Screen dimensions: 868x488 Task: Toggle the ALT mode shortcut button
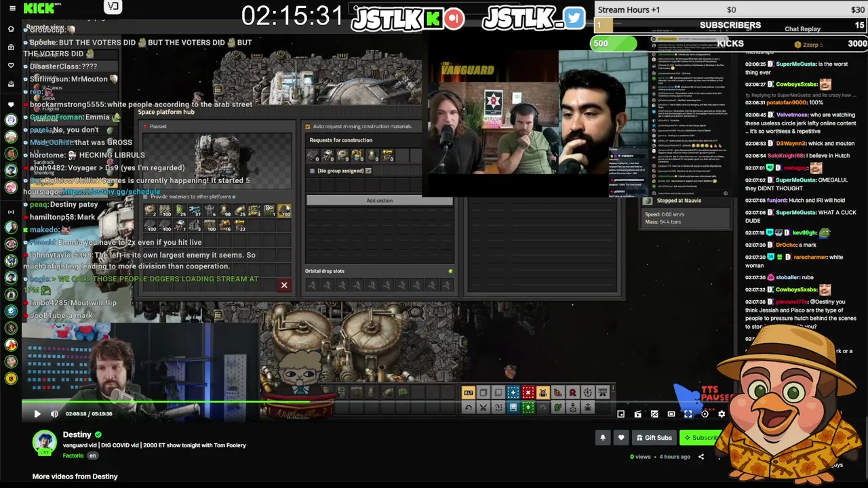469,392
